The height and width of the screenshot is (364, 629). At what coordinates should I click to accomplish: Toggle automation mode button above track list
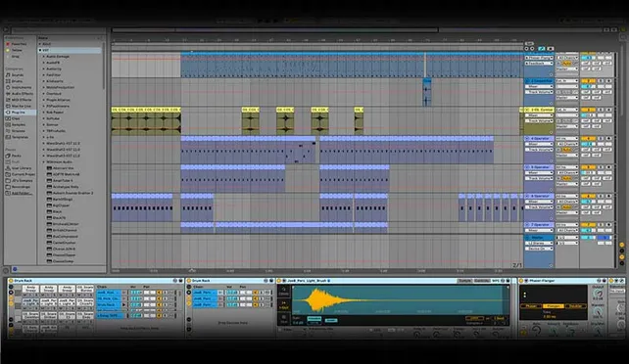[x=542, y=49]
